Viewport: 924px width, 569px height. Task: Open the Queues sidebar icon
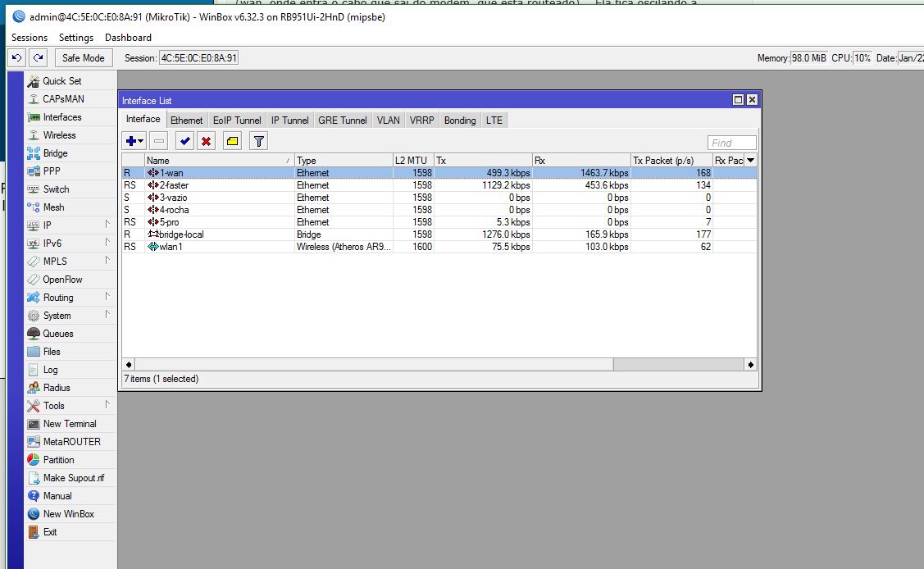(x=33, y=334)
